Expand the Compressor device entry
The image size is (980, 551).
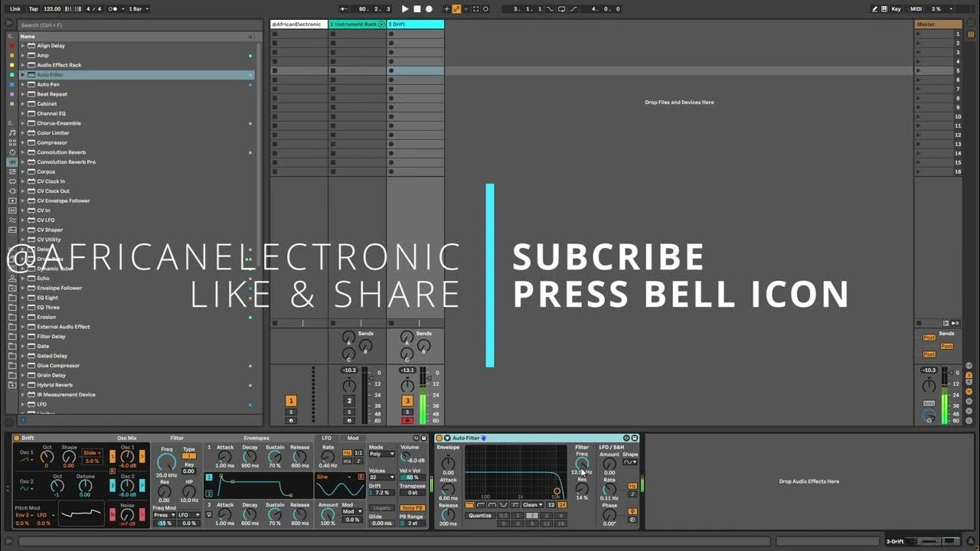pyautogui.click(x=23, y=142)
